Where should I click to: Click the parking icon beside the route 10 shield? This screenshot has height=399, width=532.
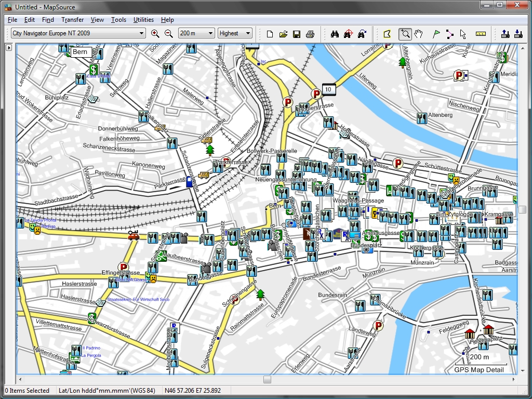tap(316, 94)
